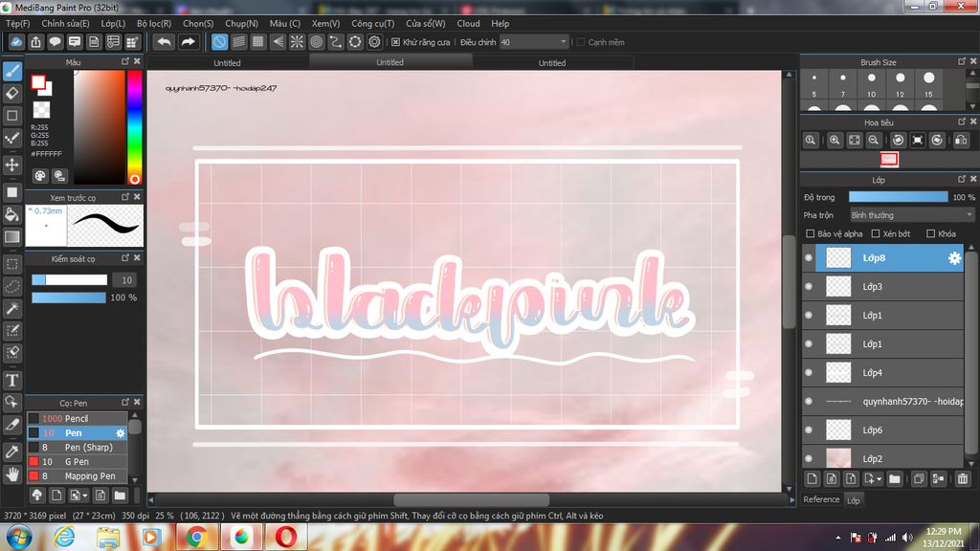Select the Pen (Sharp) brush
This screenshot has height=551, width=980.
pos(77,448)
